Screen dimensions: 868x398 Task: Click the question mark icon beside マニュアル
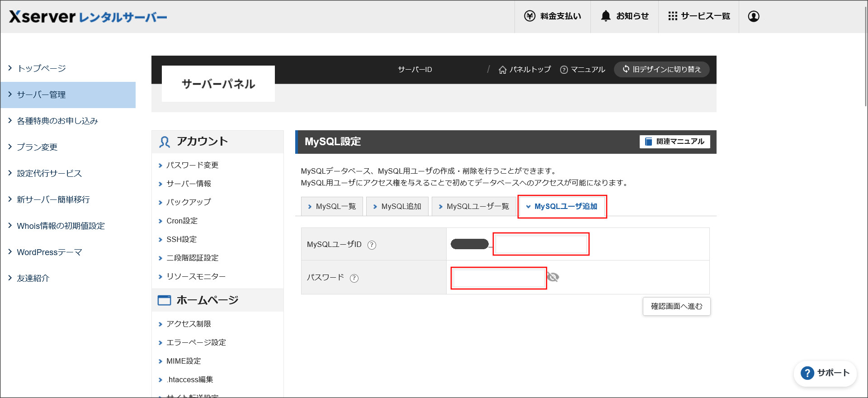[x=564, y=70]
